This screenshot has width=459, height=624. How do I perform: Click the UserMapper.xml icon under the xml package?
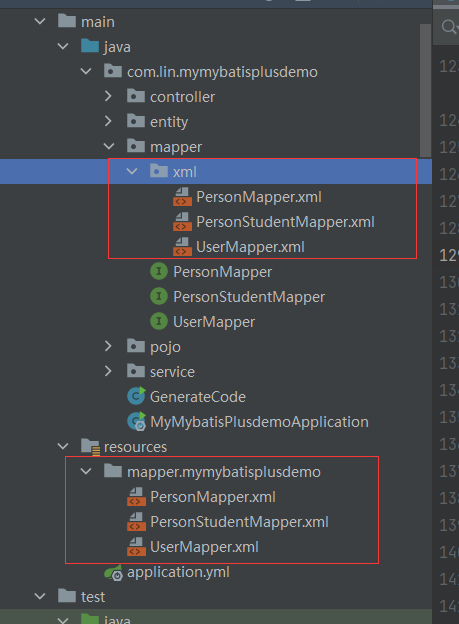(x=182, y=247)
